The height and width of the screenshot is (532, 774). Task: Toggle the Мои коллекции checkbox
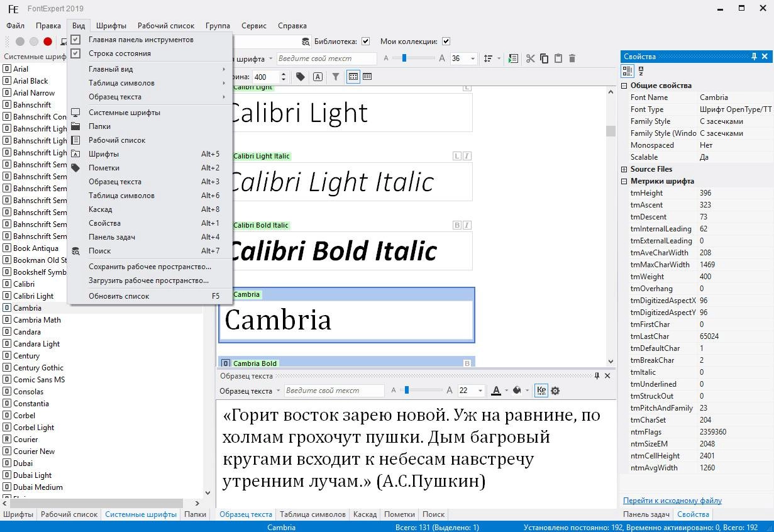pos(446,42)
